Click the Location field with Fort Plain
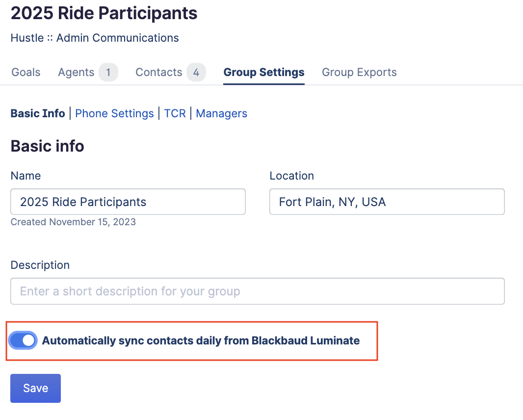The image size is (523, 420). coord(387,202)
